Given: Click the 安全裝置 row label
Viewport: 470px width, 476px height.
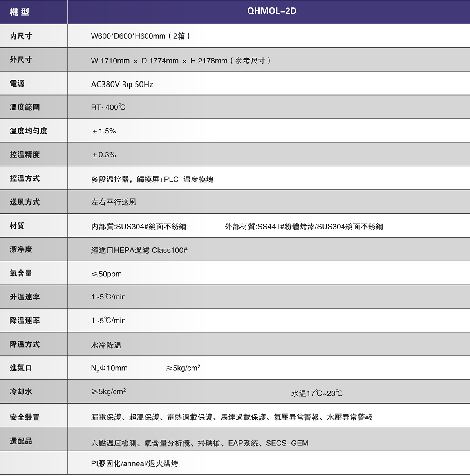Looking at the screenshot, I should tap(25, 417).
